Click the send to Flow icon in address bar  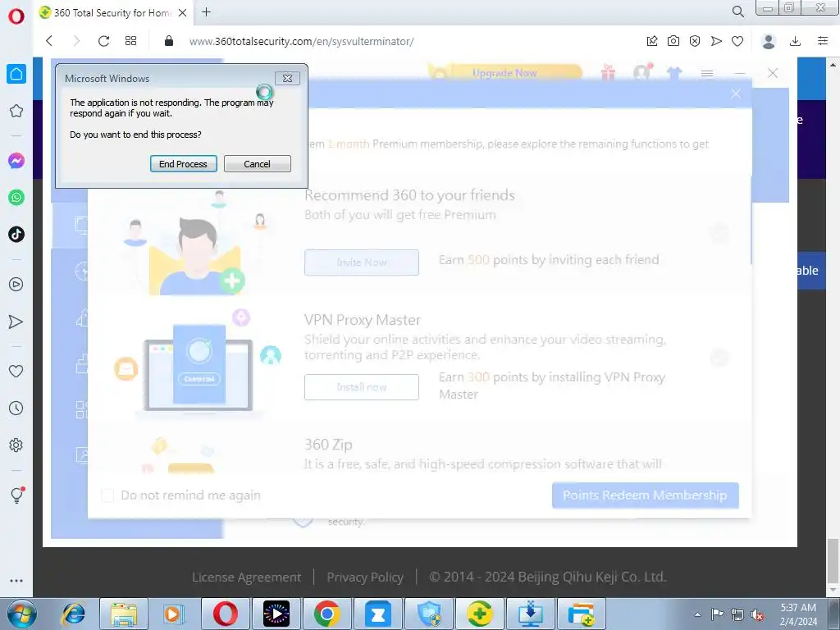click(x=716, y=41)
